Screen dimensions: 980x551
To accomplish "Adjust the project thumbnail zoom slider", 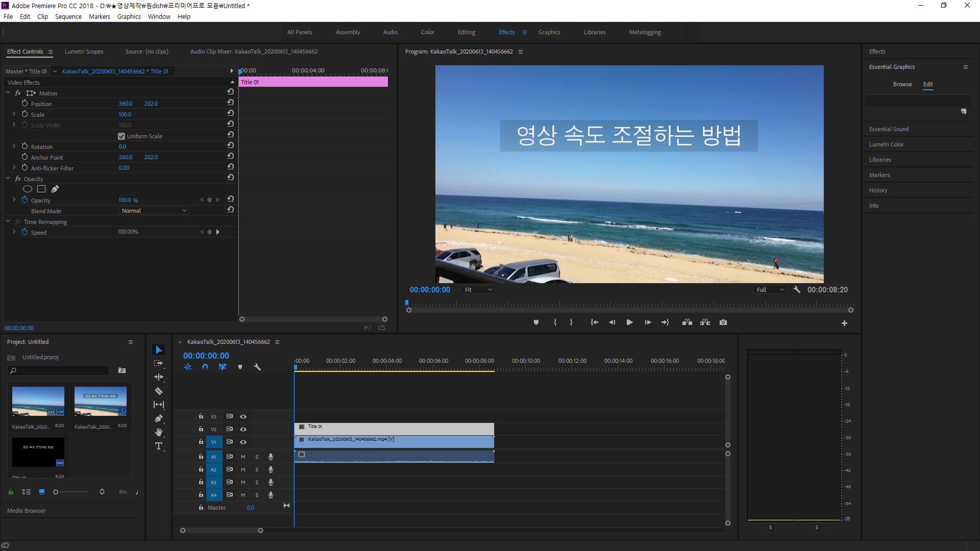I will pos(56,492).
